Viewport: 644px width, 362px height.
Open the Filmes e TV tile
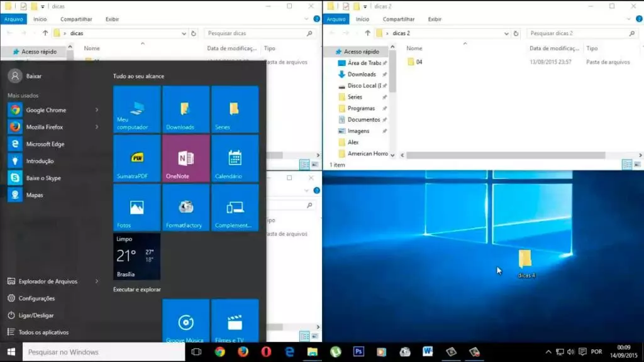tap(235, 321)
